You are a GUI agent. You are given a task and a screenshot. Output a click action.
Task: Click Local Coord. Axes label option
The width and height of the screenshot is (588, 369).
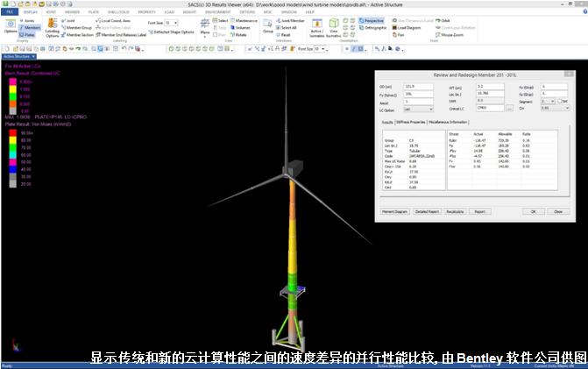click(x=113, y=21)
